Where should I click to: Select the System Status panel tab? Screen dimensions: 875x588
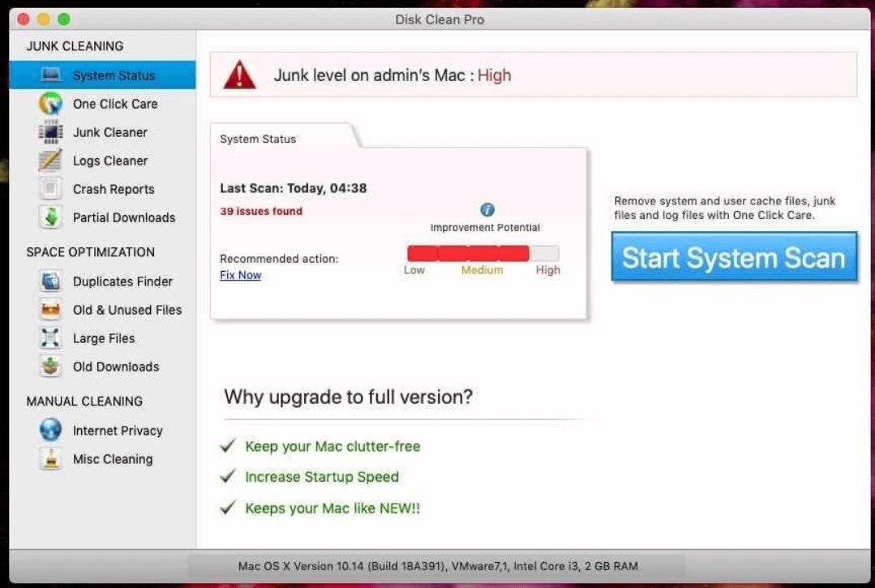tap(283, 137)
